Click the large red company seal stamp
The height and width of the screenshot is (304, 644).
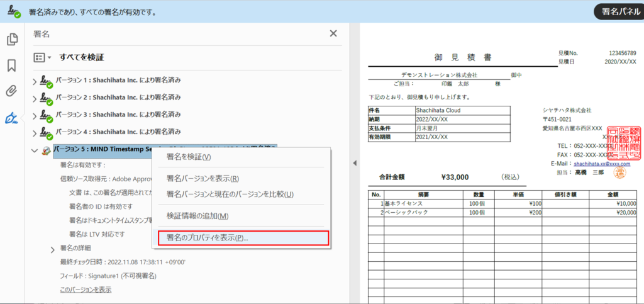[x=623, y=142]
